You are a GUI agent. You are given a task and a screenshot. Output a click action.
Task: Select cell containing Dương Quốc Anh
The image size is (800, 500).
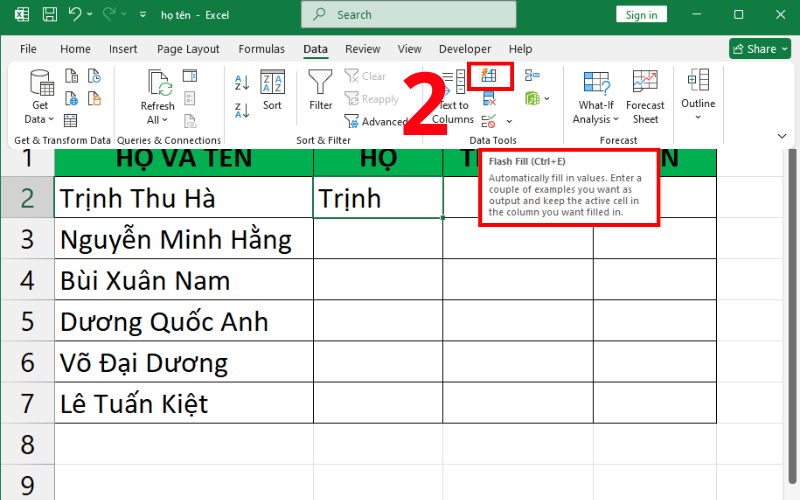click(184, 320)
